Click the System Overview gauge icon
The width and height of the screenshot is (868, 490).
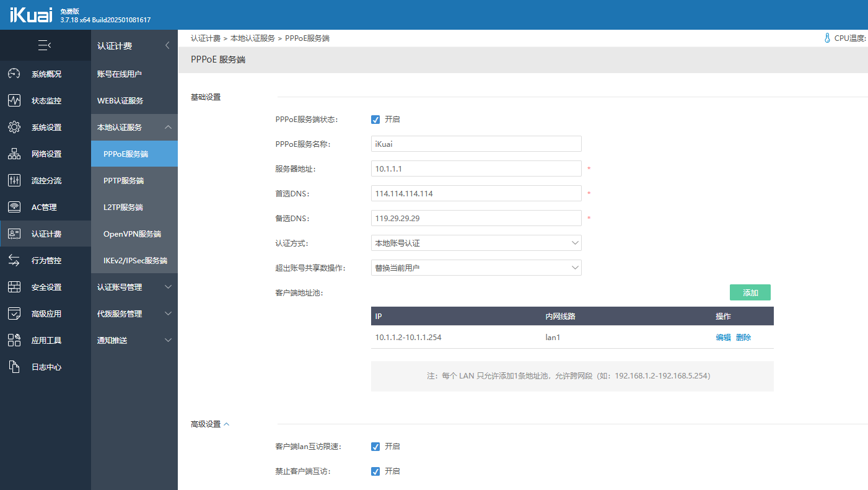pos(14,74)
